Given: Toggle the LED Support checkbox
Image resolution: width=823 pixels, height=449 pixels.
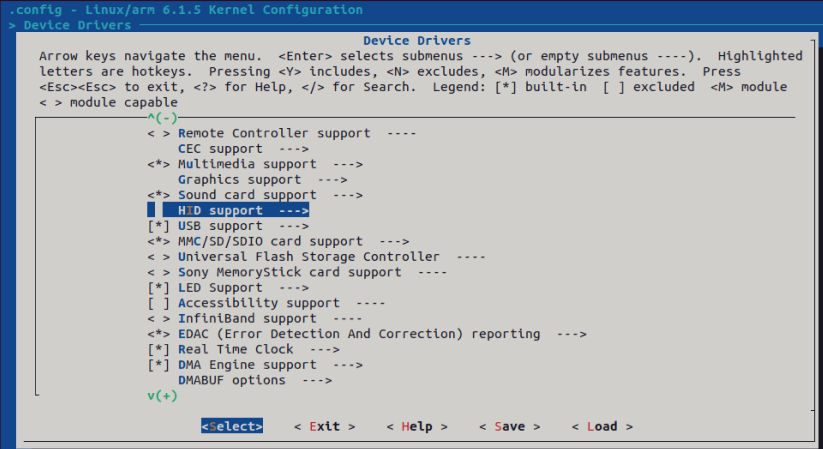Looking at the screenshot, I should 159,288.
